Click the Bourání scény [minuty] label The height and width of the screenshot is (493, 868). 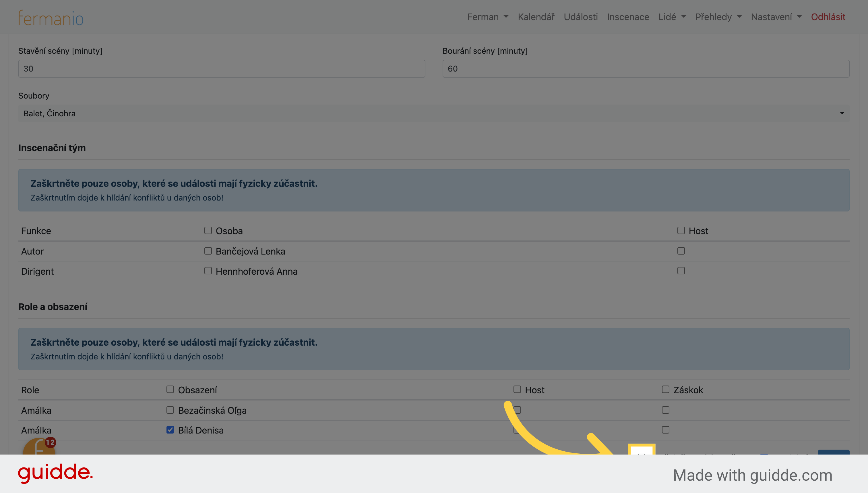point(485,51)
